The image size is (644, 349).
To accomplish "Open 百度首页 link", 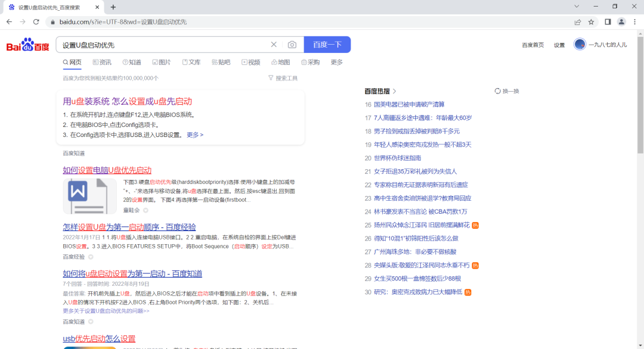I will [x=532, y=45].
